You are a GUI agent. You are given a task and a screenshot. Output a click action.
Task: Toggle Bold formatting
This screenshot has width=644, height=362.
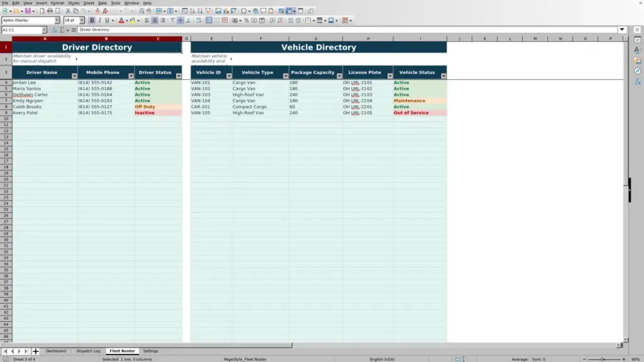(92, 20)
